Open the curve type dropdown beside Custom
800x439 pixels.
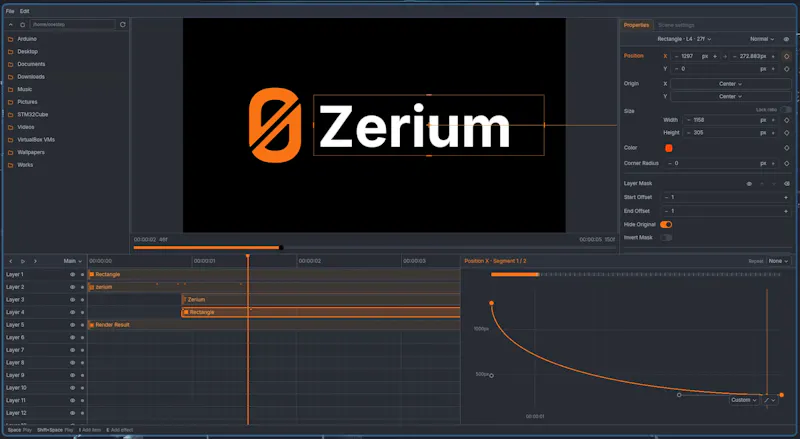[770, 400]
